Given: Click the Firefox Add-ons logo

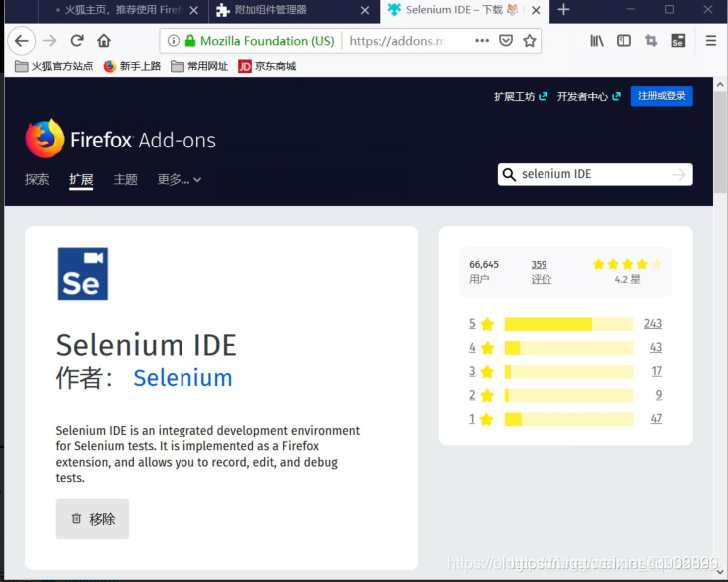Looking at the screenshot, I should [x=121, y=139].
